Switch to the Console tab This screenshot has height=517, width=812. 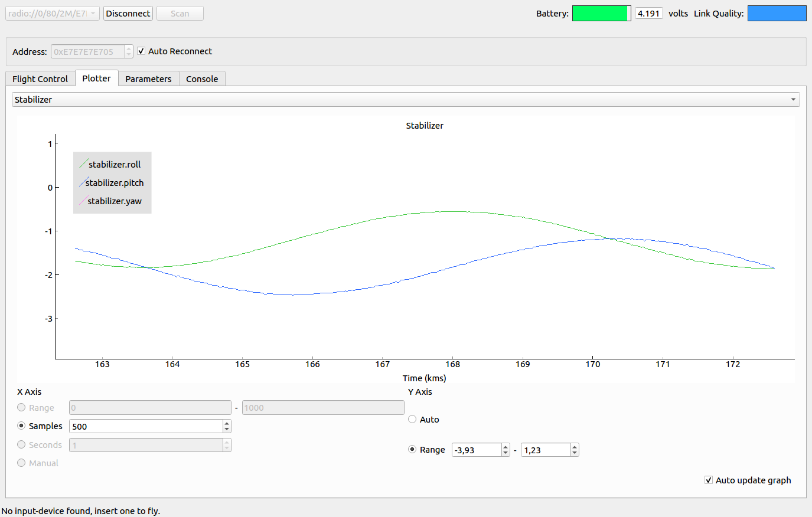[202, 79]
